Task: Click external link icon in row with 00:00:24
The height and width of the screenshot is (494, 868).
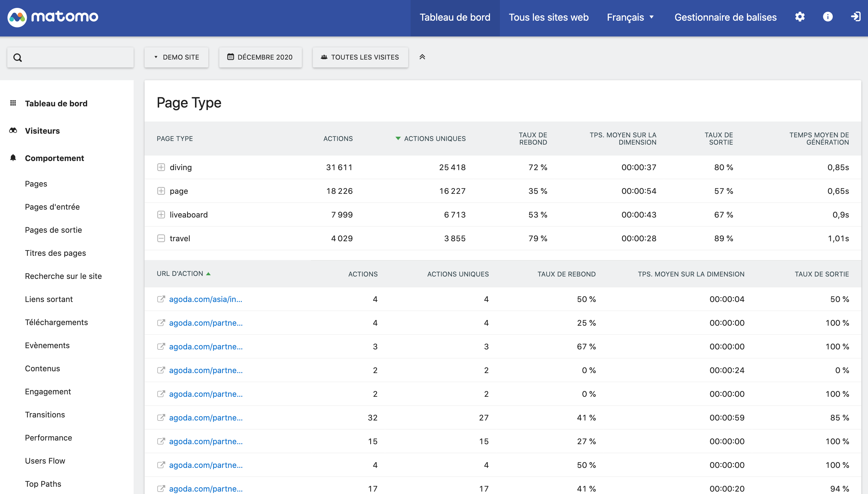Action: click(x=161, y=370)
